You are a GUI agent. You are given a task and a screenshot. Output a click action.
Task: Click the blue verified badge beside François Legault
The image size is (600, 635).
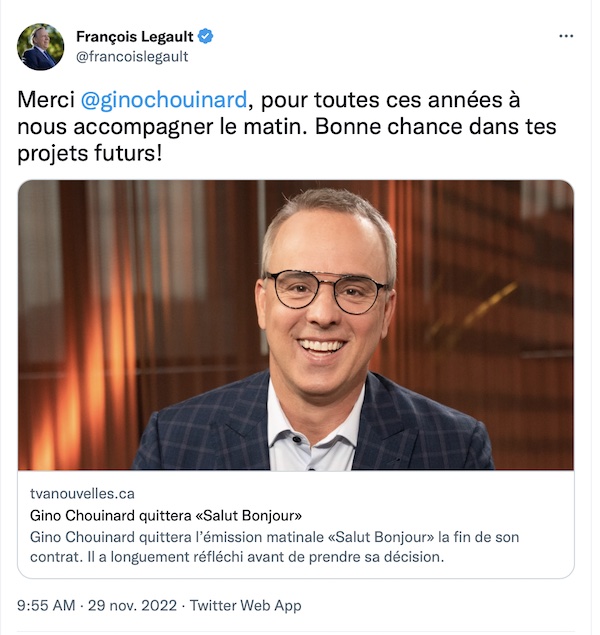click(205, 36)
